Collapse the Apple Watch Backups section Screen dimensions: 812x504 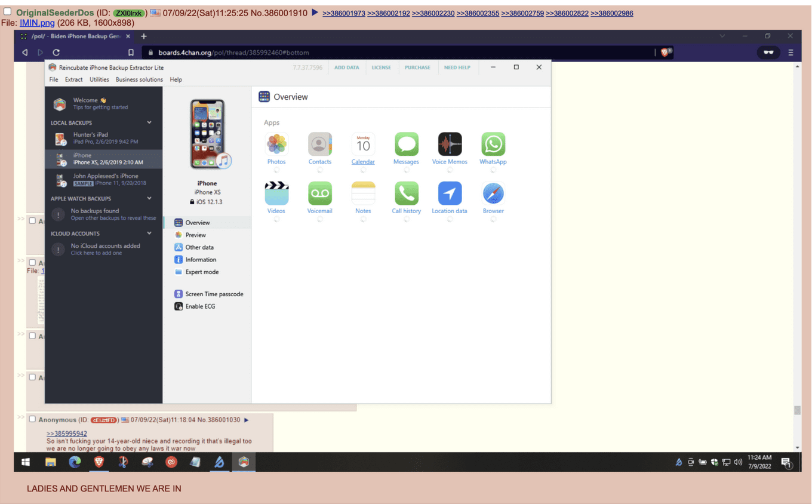(x=149, y=198)
